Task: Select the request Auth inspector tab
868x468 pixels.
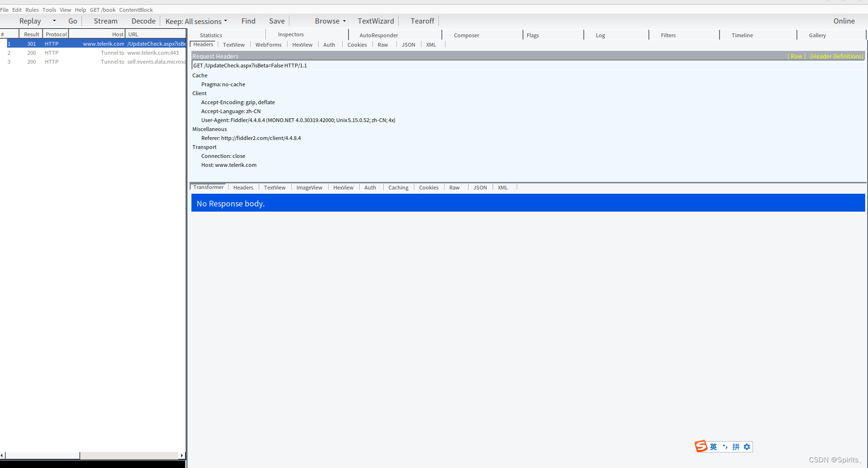Action: click(x=329, y=45)
